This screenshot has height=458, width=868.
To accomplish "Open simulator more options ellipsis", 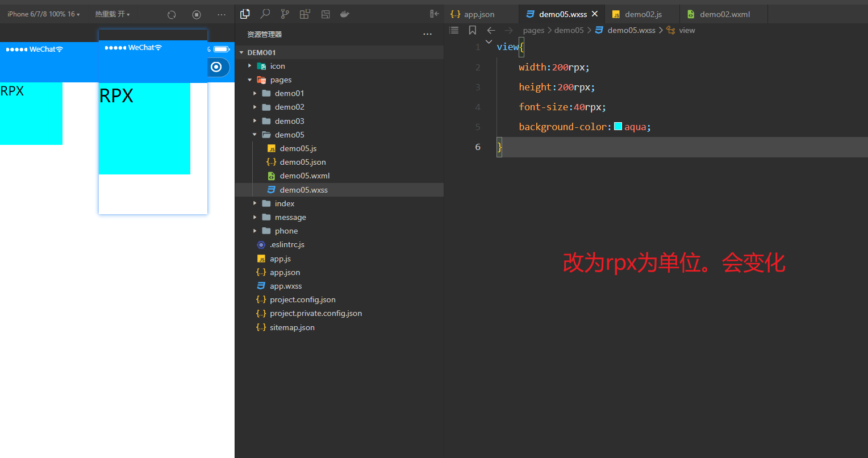I will (x=222, y=15).
